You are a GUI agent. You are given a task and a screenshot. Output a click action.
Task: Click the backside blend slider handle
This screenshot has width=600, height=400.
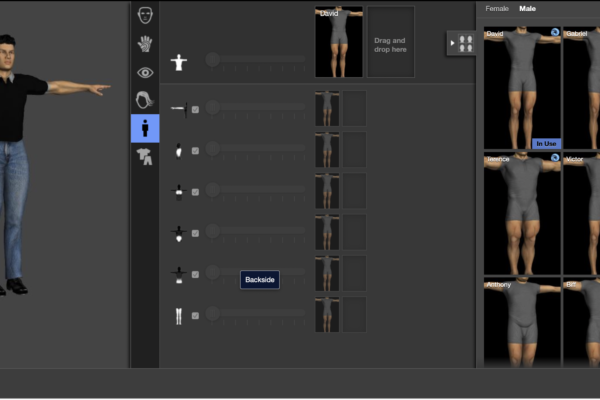[213, 272]
